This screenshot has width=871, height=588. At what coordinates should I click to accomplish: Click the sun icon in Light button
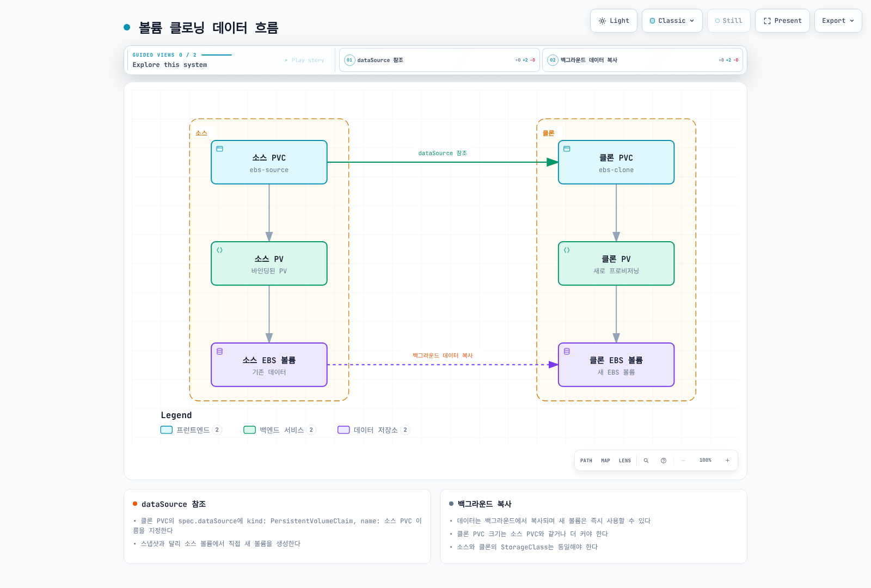(x=602, y=21)
